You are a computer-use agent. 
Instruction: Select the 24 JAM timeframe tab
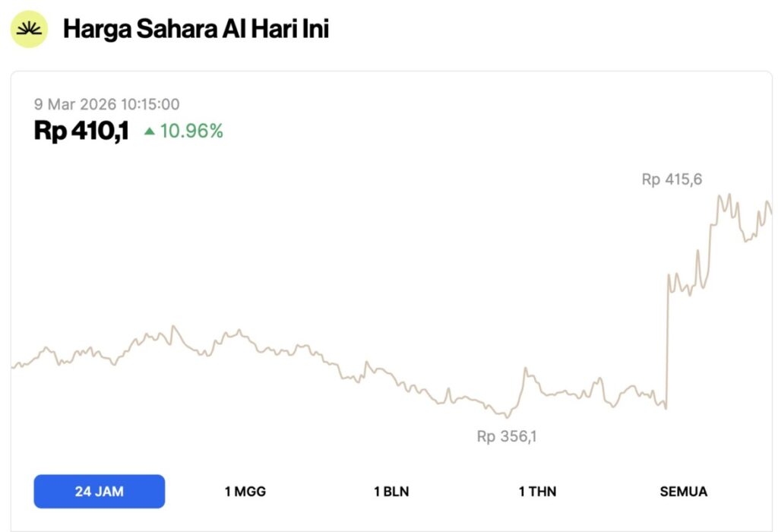click(99, 492)
